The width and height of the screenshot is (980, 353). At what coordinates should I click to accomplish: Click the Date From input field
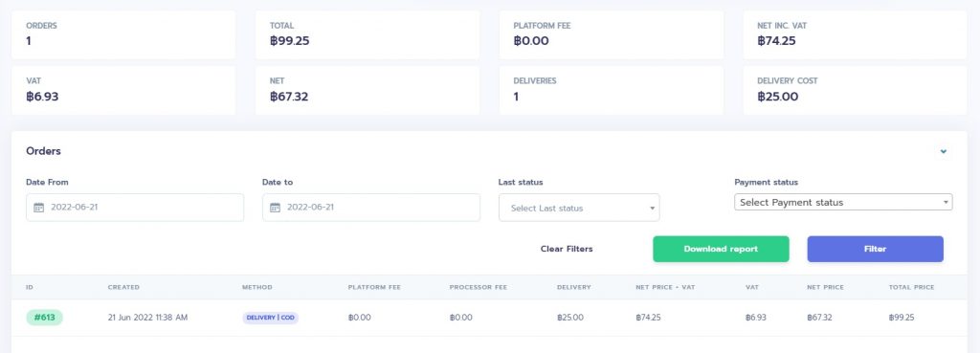(135, 208)
